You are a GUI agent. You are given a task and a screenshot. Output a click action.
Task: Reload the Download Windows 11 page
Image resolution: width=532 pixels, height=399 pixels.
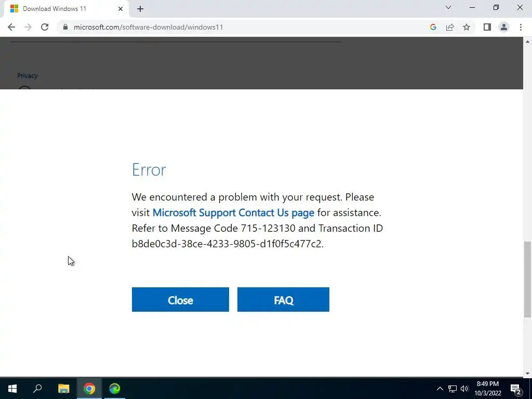[x=45, y=27]
